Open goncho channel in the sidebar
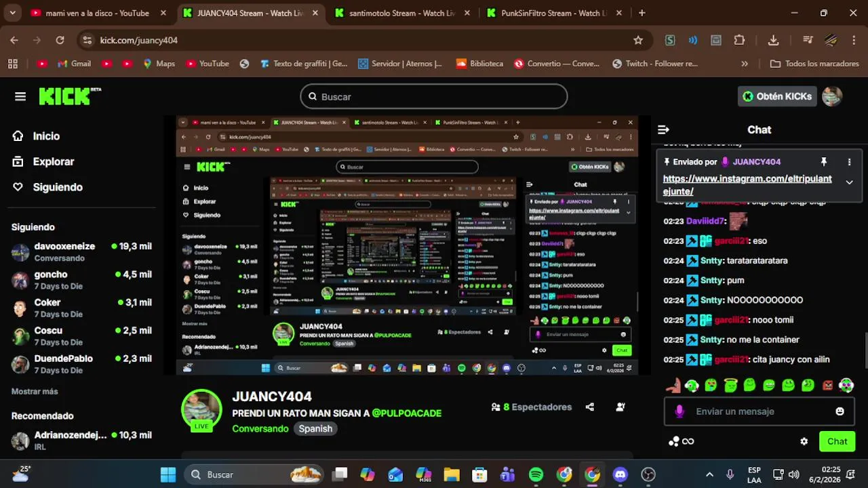This screenshot has width=868, height=488. [x=81, y=280]
